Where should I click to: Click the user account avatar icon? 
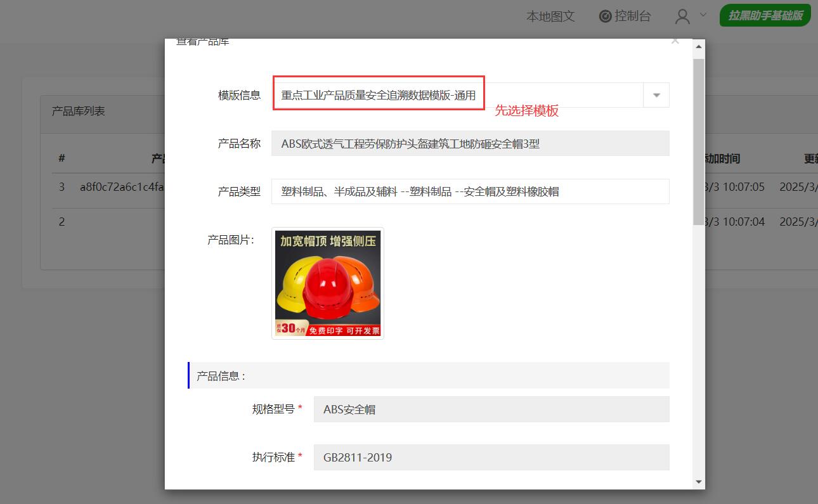pyautogui.click(x=682, y=16)
